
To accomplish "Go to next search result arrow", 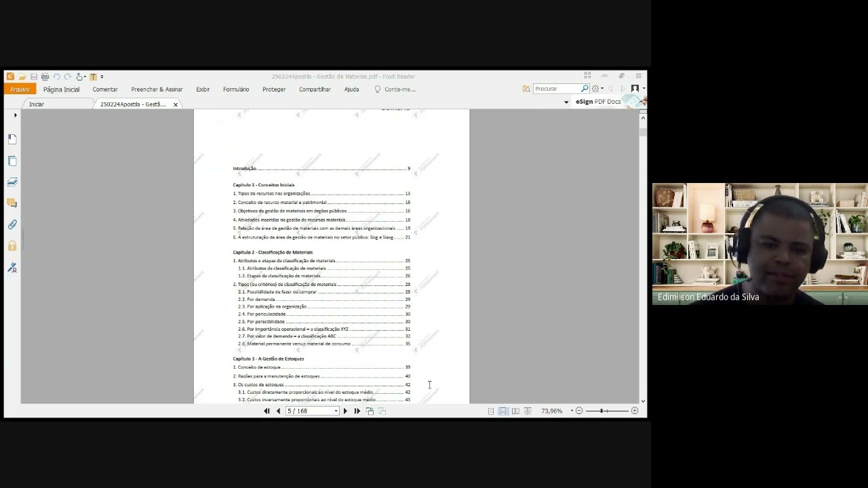I will (622, 89).
